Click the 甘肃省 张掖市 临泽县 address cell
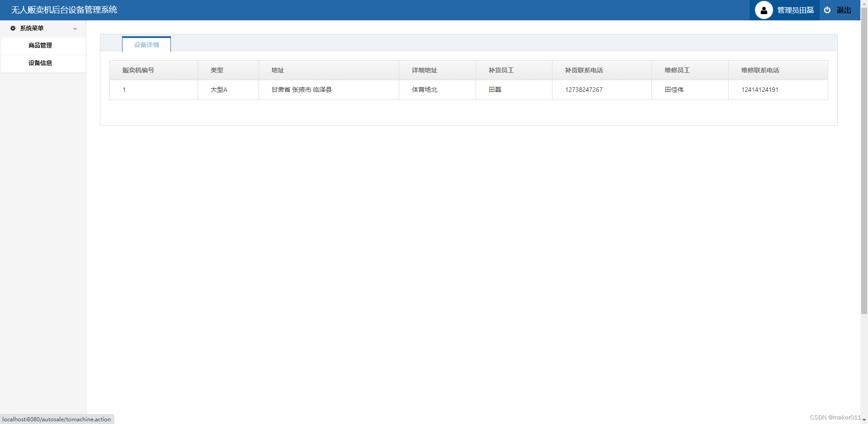868x424 pixels. tap(329, 90)
